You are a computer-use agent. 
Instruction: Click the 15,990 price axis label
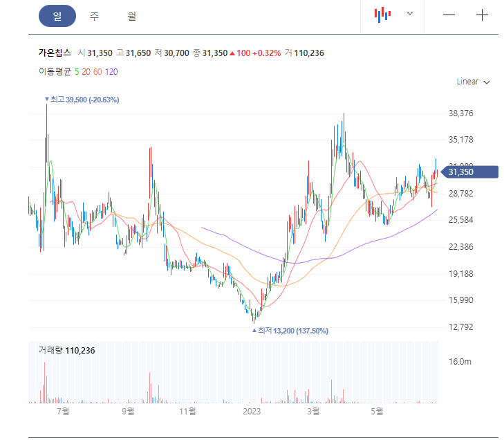pos(461,300)
